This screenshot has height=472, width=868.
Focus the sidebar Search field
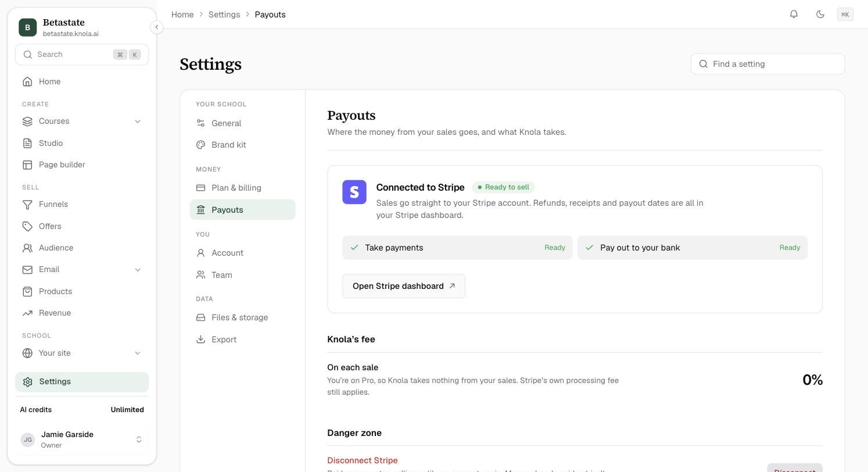pos(82,55)
